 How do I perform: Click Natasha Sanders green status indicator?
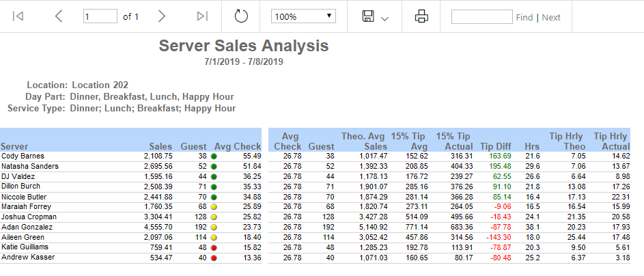pyautogui.click(x=214, y=167)
